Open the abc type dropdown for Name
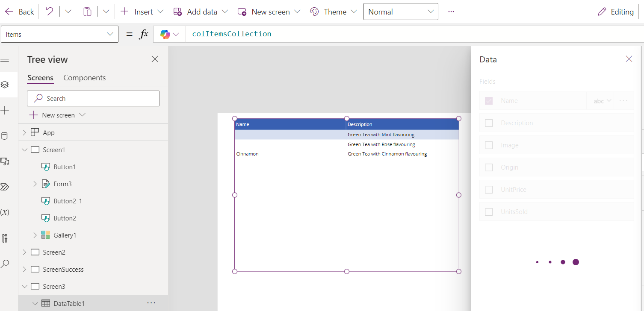Screen dimensions: 644x311 (603, 101)
